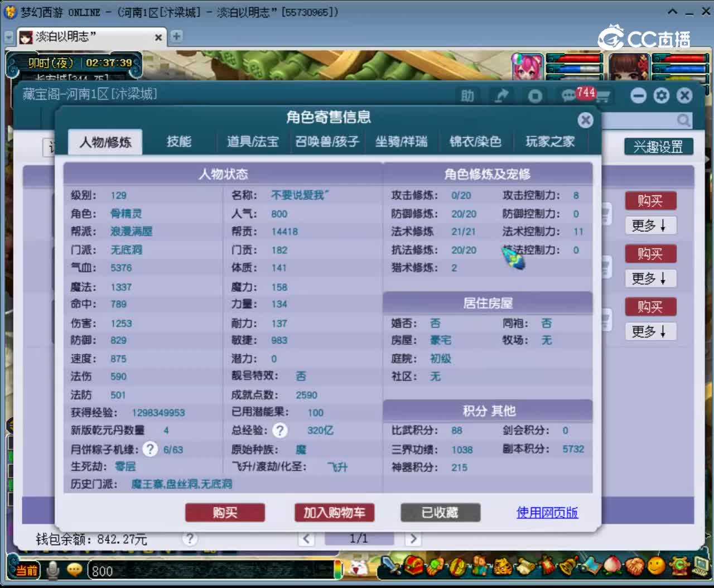Click the second 购买 button in the listing
714x588 pixels.
point(650,254)
